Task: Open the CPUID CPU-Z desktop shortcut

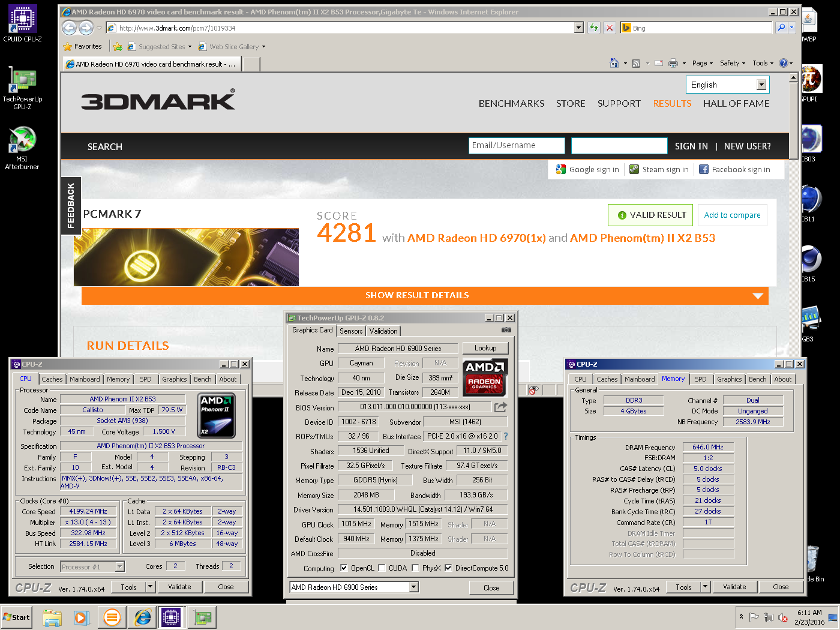Action: click(22, 24)
